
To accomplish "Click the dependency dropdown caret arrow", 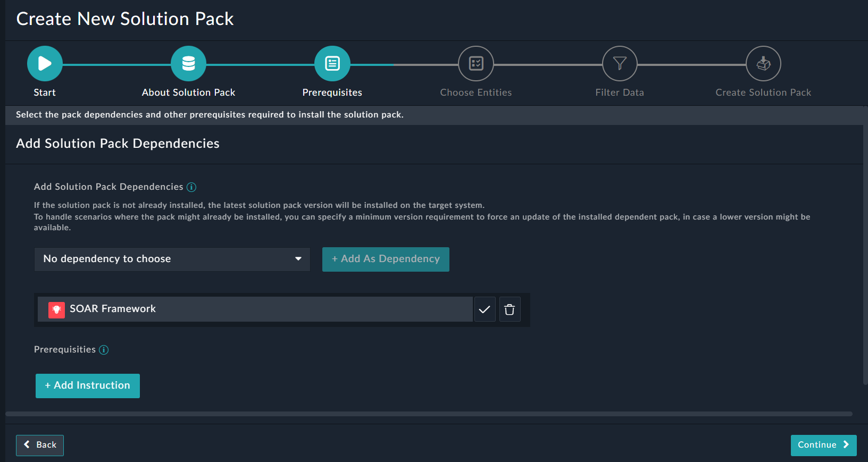I will click(x=298, y=259).
